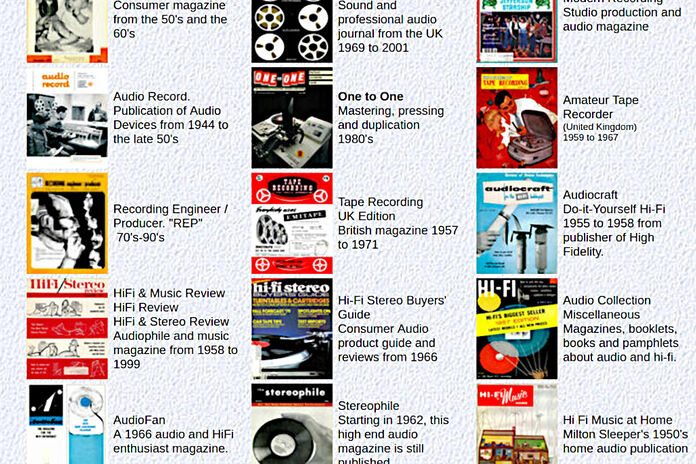Follow the 'Tape Recording UK Edition' link

[x=380, y=209]
